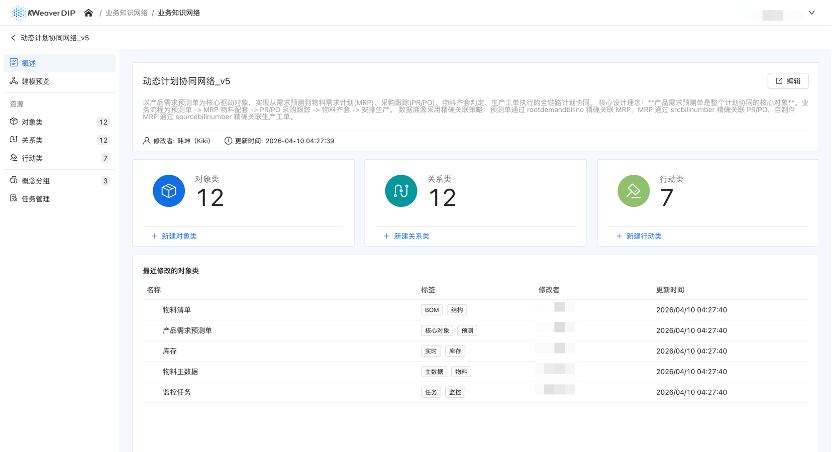Click the green icon on 行动类 card
Image resolution: width=832 pixels, height=452 pixels.
634,191
